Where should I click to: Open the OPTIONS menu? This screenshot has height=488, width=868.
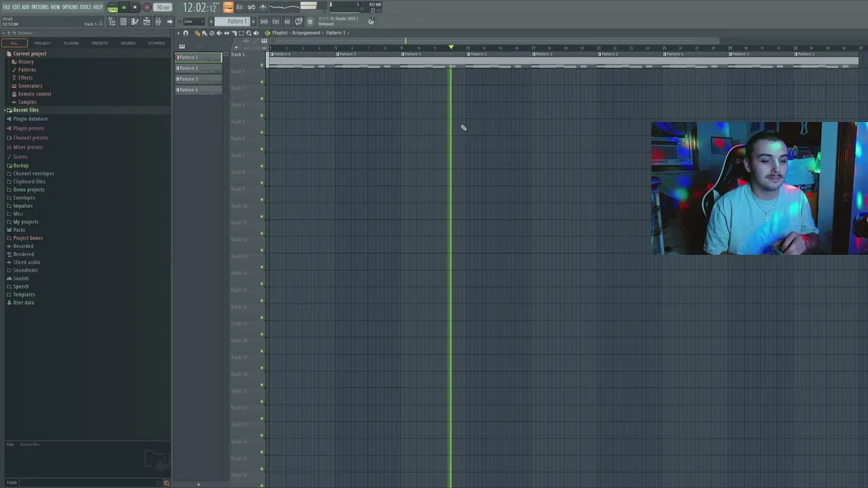pyautogui.click(x=70, y=7)
